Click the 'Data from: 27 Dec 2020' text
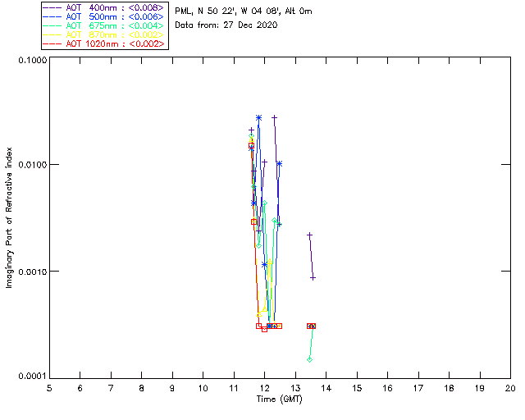This screenshot has width=525, height=420. pos(226,25)
